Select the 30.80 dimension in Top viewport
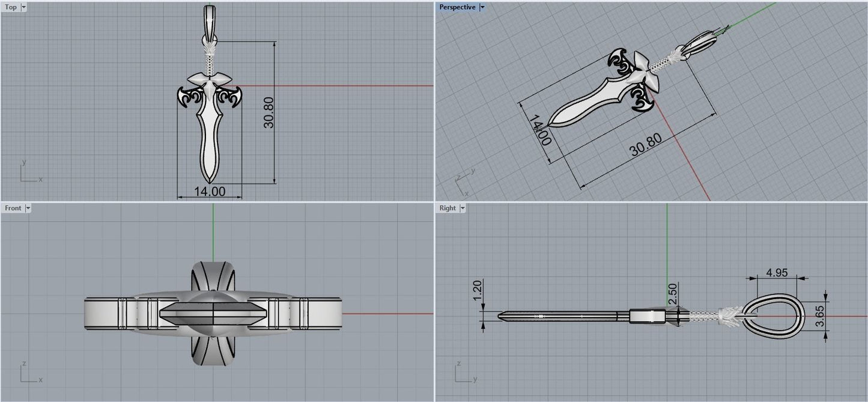The height and width of the screenshot is (402, 868). coord(269,112)
